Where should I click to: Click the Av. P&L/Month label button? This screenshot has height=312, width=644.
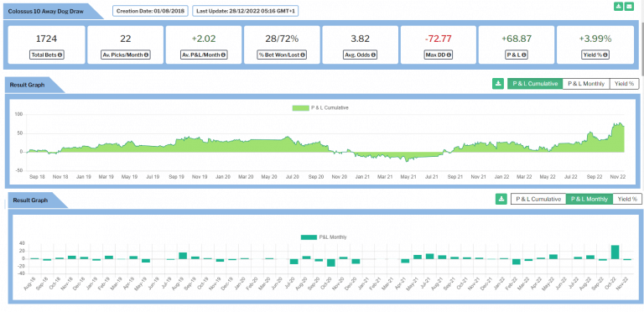click(204, 55)
